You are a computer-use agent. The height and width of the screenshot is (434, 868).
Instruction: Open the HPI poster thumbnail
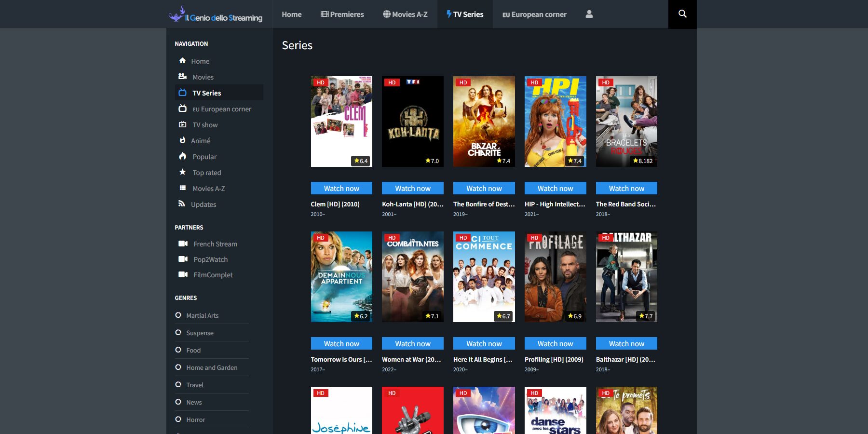556,122
